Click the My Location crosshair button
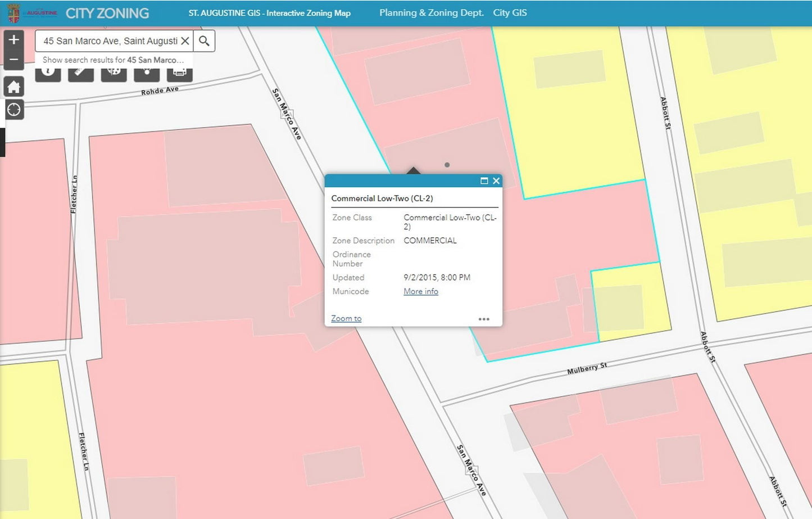This screenshot has width=812, height=519. point(14,110)
